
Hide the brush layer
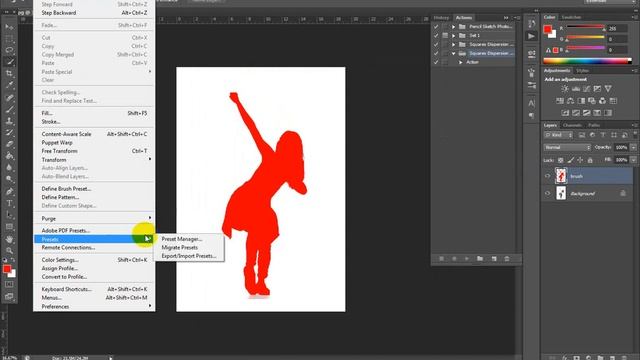tap(548, 176)
